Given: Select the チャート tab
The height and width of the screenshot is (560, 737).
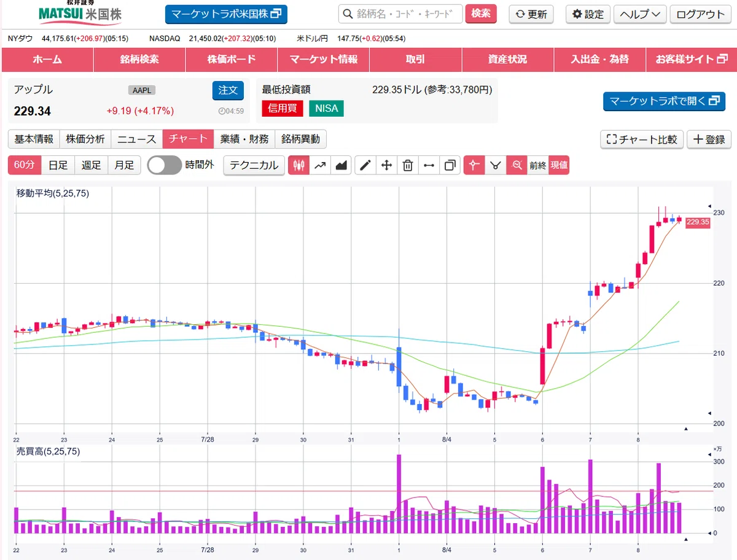Looking at the screenshot, I should 189,139.
